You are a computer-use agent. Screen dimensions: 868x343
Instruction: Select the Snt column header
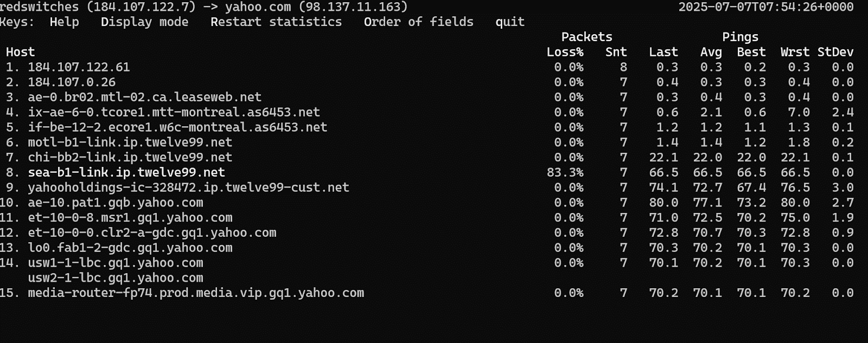coord(616,52)
